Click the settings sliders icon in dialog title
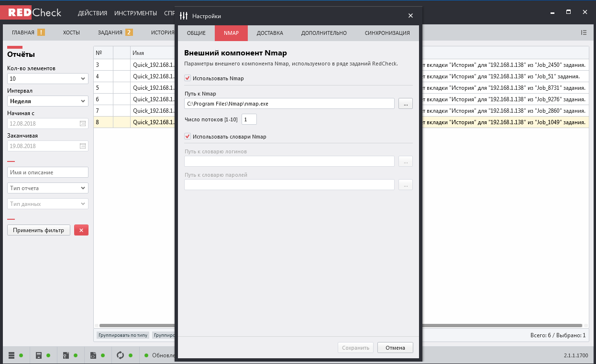 click(184, 16)
